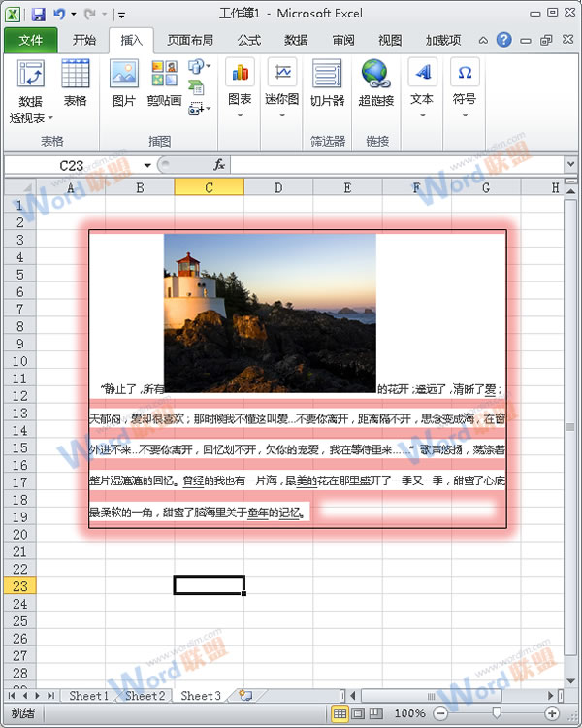582x728 pixels.
Task: Select row 23 header
Action: tap(20, 586)
